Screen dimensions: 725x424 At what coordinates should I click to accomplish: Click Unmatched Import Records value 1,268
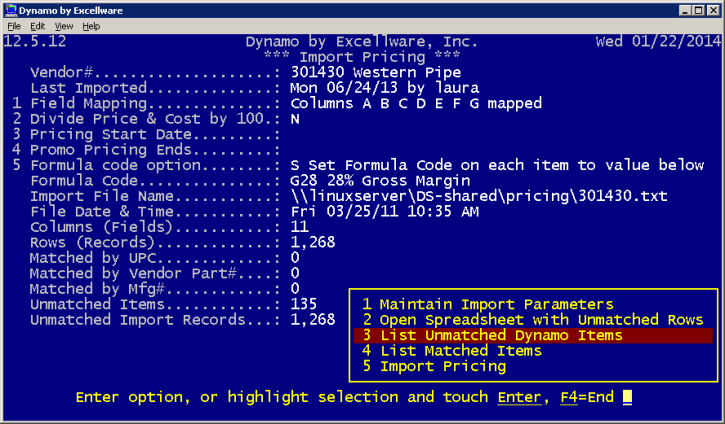click(x=313, y=320)
